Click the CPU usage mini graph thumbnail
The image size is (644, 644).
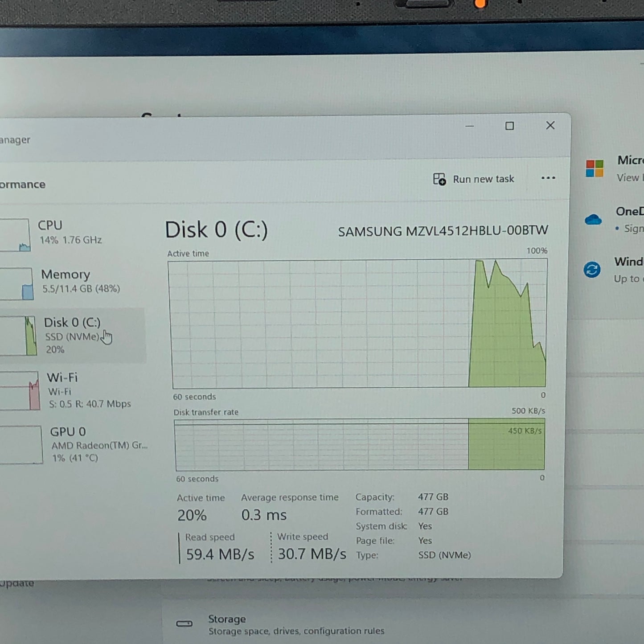(x=15, y=235)
